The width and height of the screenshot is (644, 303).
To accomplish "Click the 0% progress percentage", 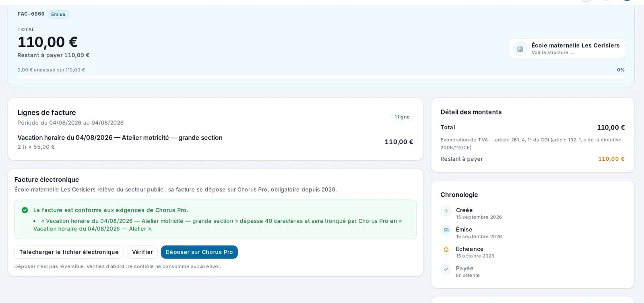I will (x=621, y=70).
